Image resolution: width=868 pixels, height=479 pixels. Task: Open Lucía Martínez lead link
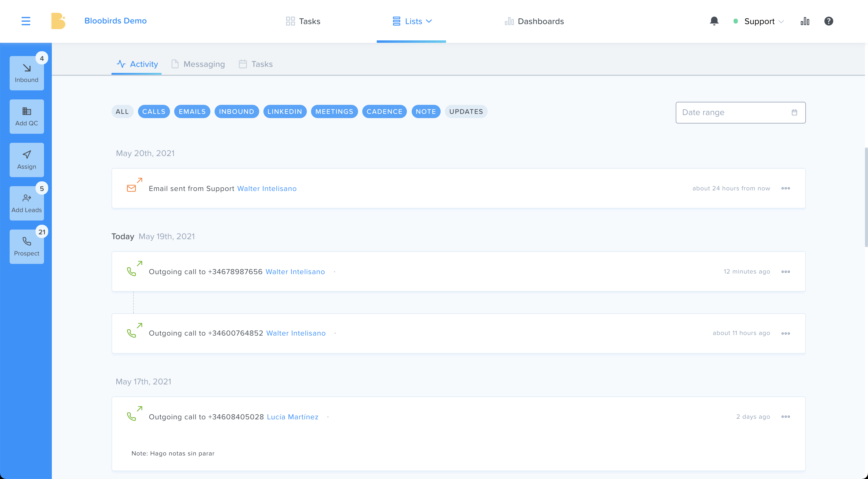(292, 417)
